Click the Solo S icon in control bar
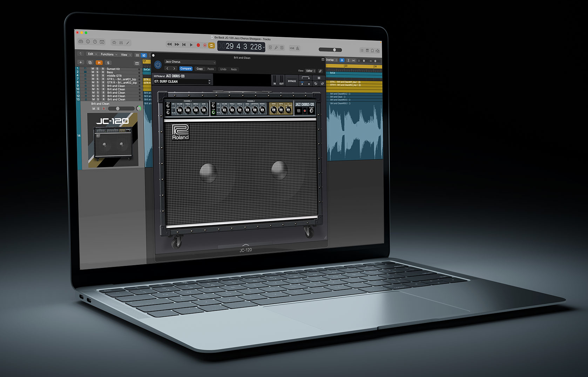This screenshot has width=588, height=377. click(x=282, y=48)
